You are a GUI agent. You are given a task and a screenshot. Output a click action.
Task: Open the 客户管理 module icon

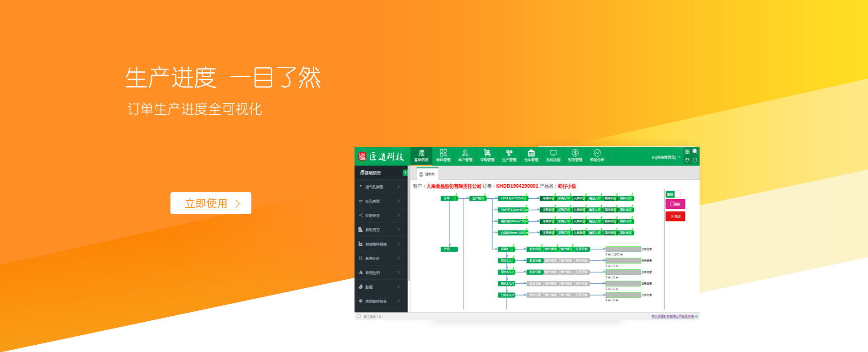coord(465,155)
